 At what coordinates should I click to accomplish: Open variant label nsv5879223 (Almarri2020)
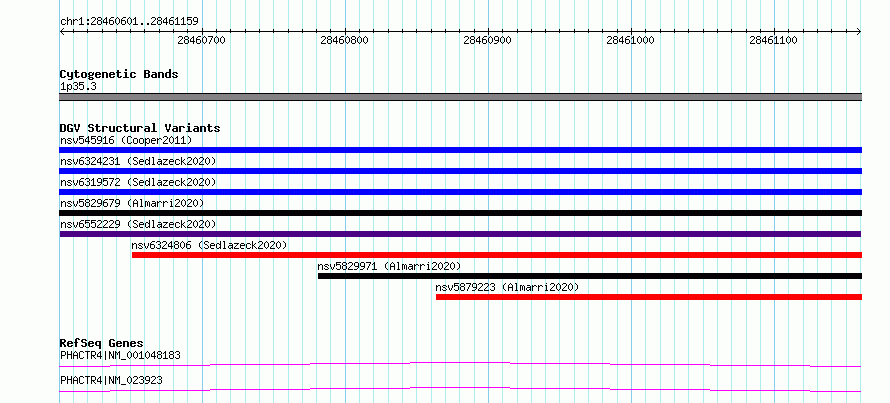click(x=507, y=287)
